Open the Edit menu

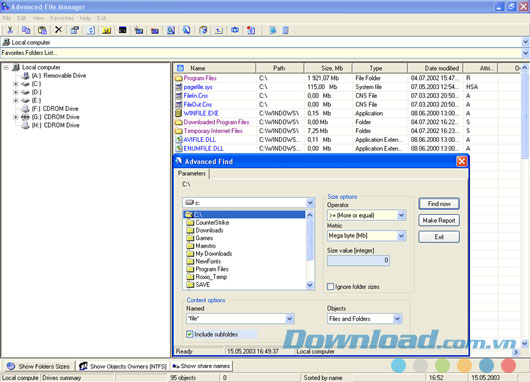(22, 18)
